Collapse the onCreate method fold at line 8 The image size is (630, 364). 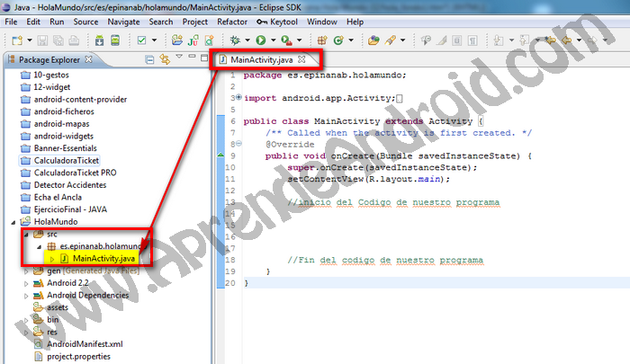pyautogui.click(x=238, y=143)
